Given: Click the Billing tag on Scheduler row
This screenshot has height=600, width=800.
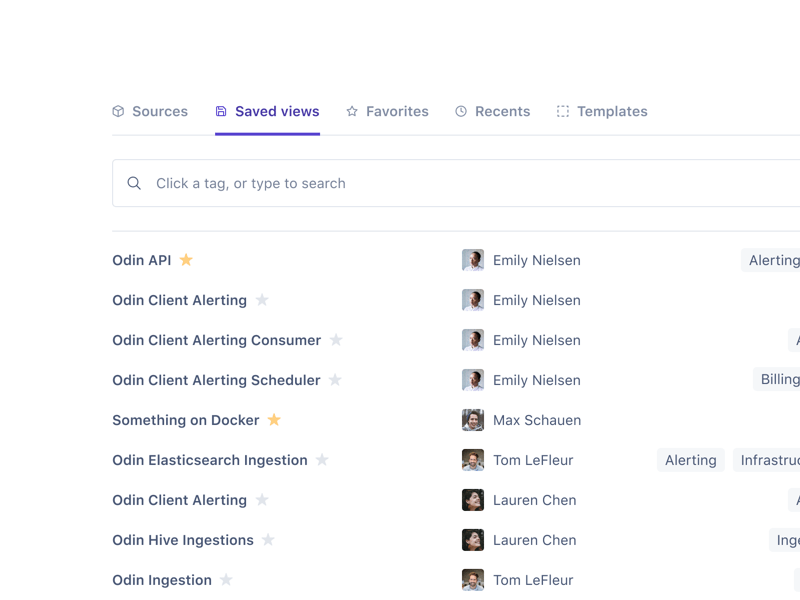Looking at the screenshot, I should point(779,380).
